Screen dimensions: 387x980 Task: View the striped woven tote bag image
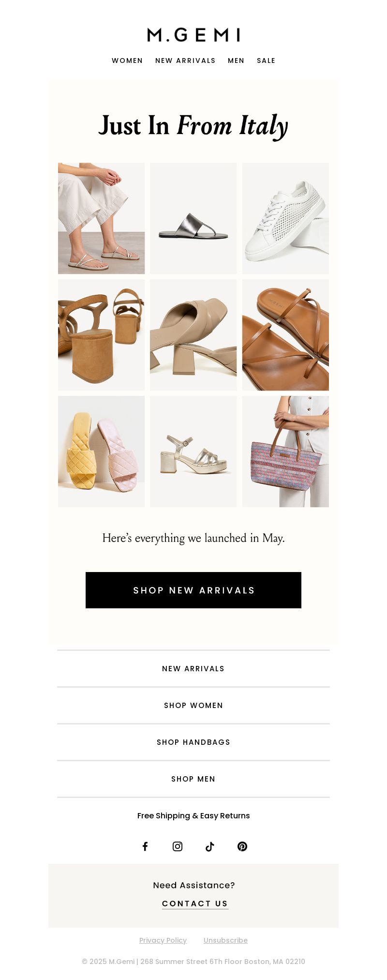pos(285,452)
